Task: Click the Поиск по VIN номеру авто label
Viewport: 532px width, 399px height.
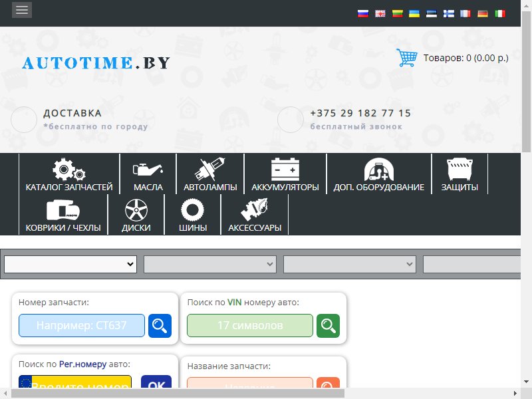Action: tap(243, 303)
